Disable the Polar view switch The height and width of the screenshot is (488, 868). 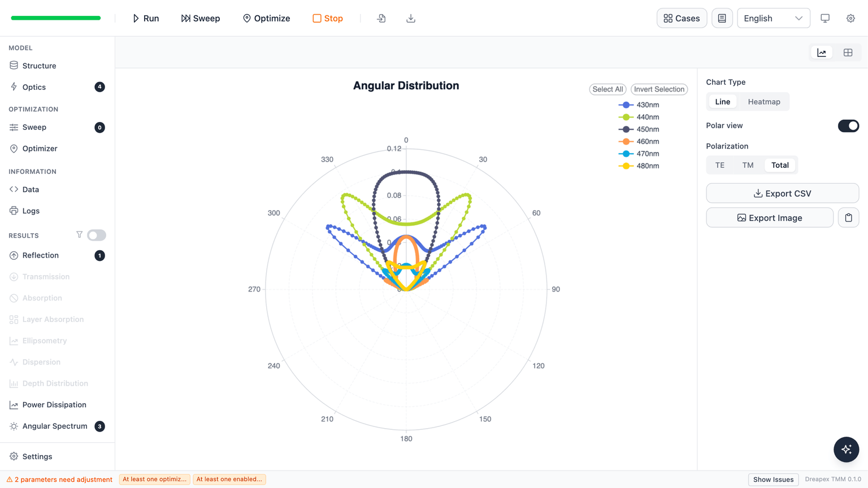pyautogui.click(x=848, y=125)
